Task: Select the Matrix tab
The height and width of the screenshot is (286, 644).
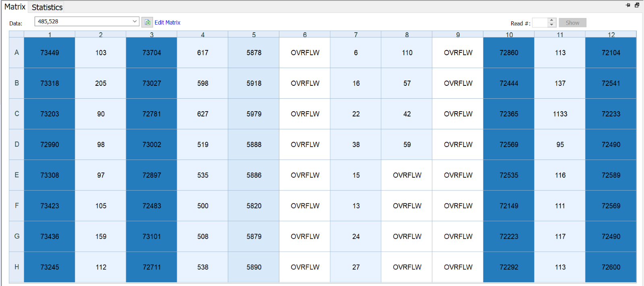Action: tap(15, 7)
